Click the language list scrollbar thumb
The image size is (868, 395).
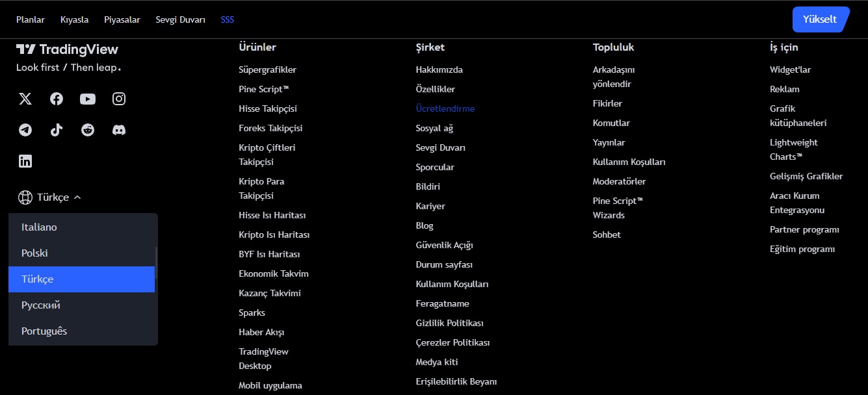click(x=156, y=262)
